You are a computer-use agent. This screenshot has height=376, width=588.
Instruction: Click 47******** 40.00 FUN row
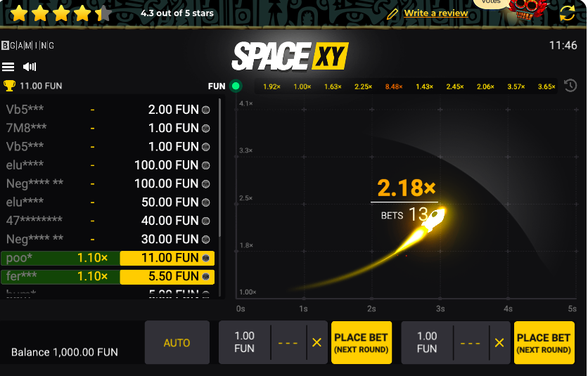pyautogui.click(x=108, y=221)
